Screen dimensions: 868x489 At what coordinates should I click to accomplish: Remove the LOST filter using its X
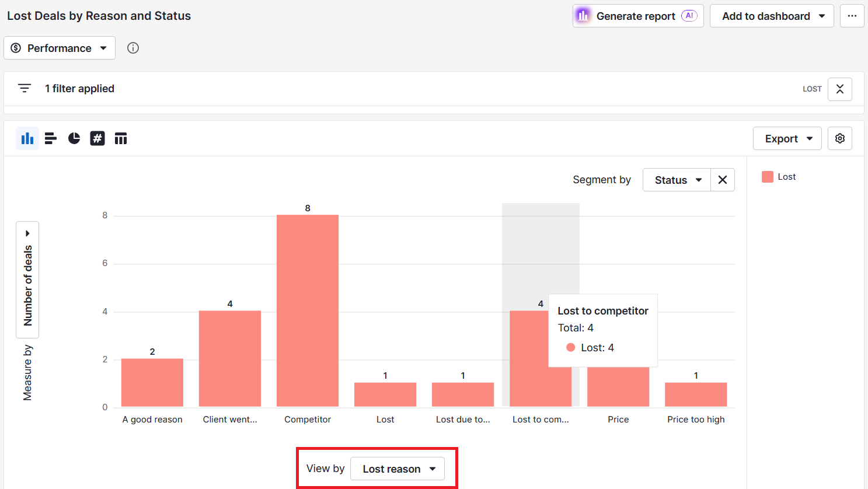(x=839, y=89)
